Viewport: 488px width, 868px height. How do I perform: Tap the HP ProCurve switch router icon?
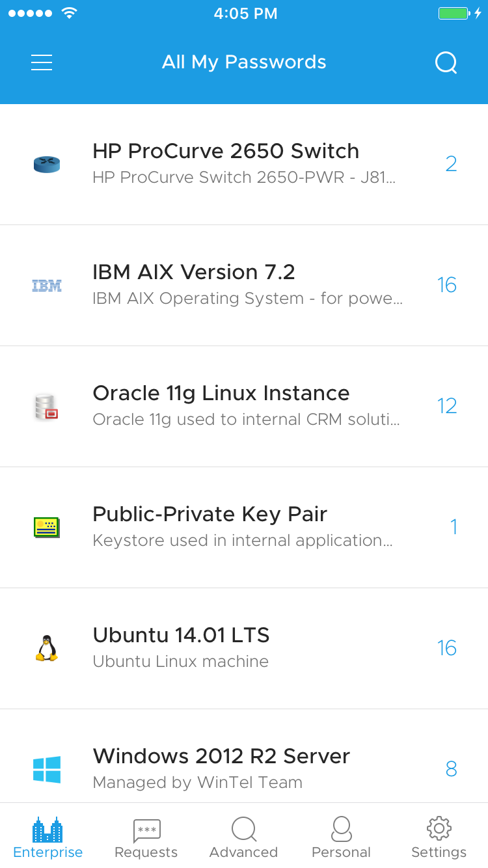47,165
